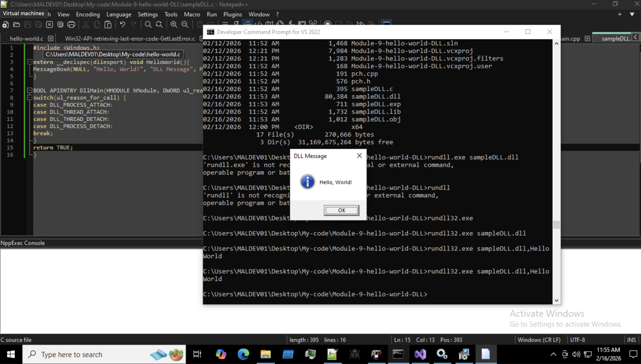Viewport: 641px width, 364px height.
Task: Show hidden icons in the system tray
Action: [x=553, y=354]
